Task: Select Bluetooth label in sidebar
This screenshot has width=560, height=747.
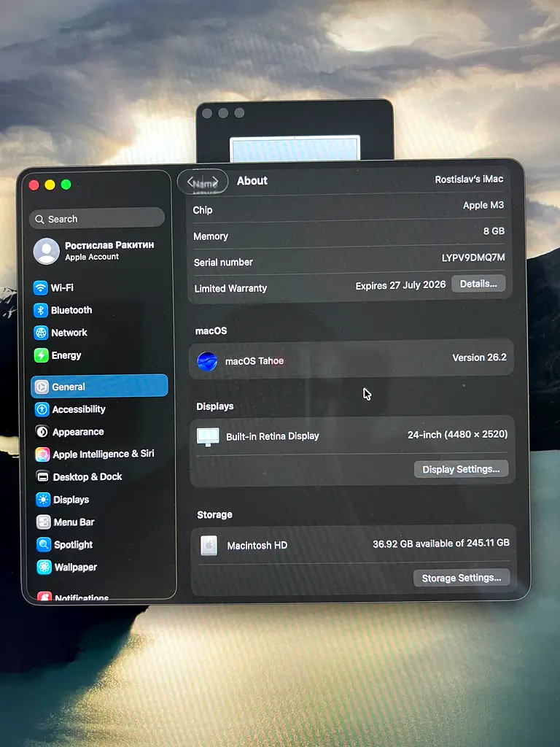Action: pyautogui.click(x=71, y=310)
